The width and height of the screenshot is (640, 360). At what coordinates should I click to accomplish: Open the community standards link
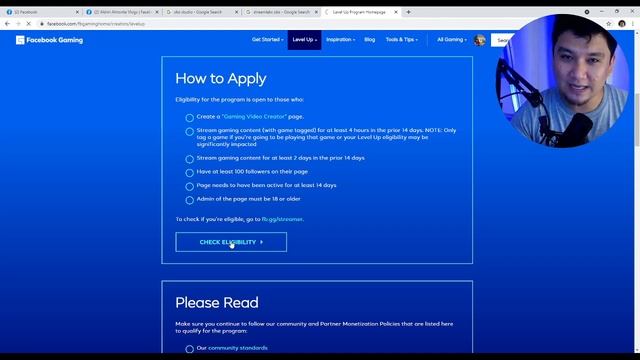[x=238, y=348]
